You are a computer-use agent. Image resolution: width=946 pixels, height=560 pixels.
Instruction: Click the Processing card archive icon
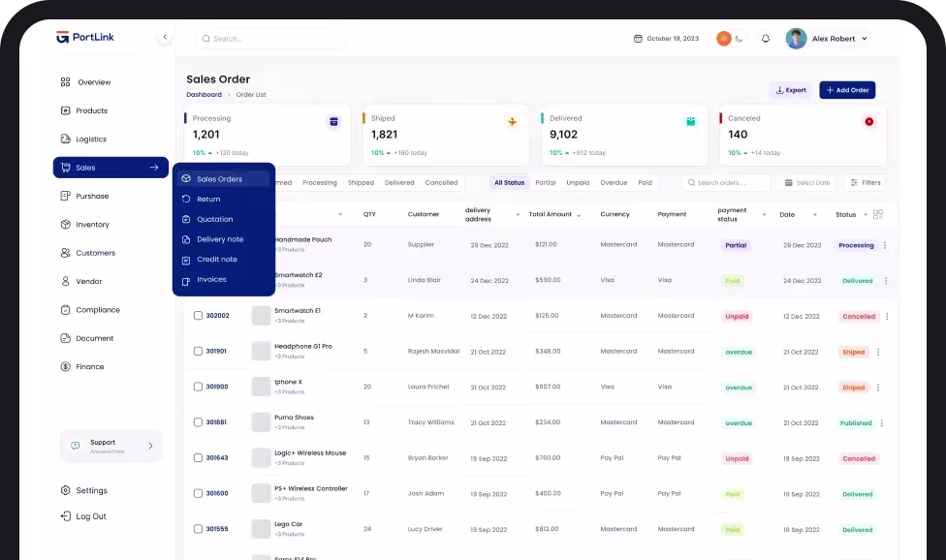click(x=333, y=122)
